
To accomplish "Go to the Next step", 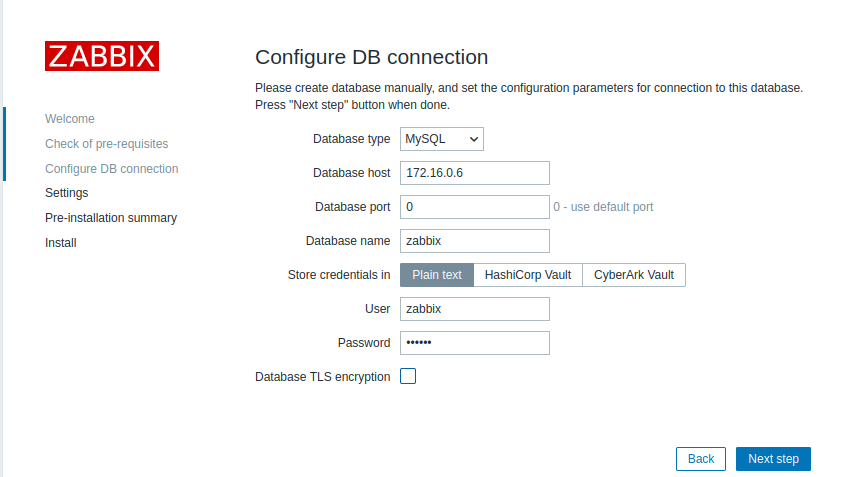I will click(773, 459).
